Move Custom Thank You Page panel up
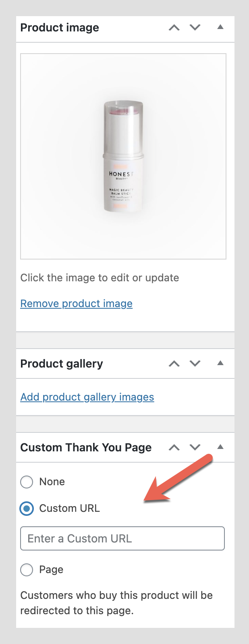 pyautogui.click(x=174, y=447)
